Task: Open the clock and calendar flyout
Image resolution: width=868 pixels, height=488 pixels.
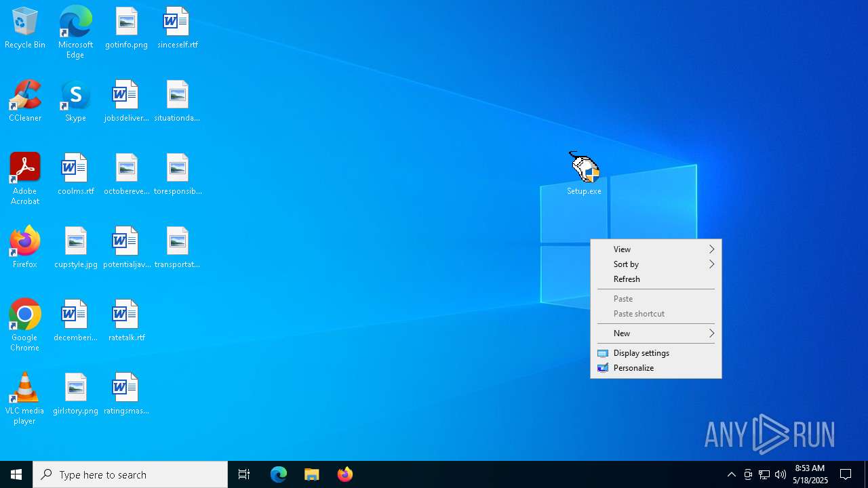Action: (810, 474)
